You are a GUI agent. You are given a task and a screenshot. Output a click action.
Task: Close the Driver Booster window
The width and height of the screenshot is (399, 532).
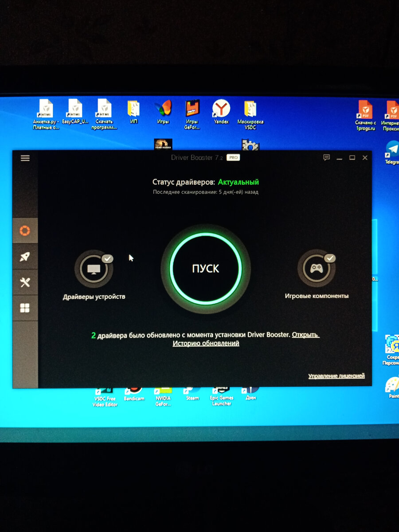pyautogui.click(x=365, y=157)
